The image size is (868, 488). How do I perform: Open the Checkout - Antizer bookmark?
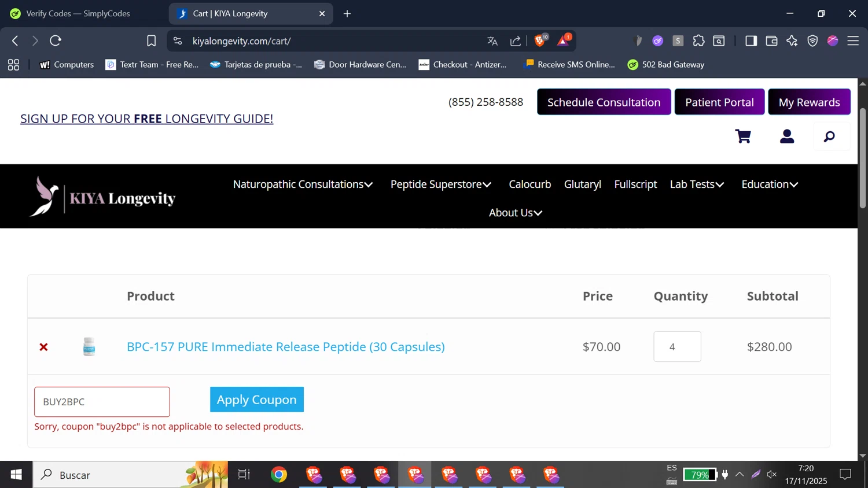click(462, 65)
